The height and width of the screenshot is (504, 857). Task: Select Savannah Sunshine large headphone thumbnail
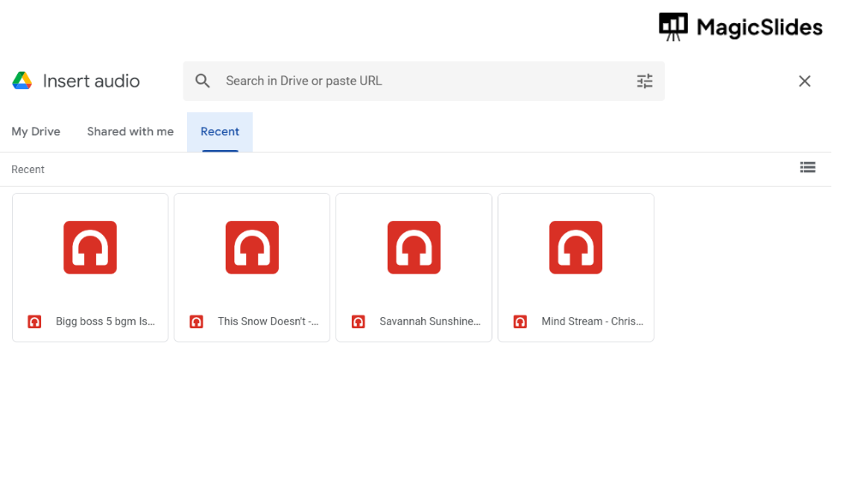[413, 248]
